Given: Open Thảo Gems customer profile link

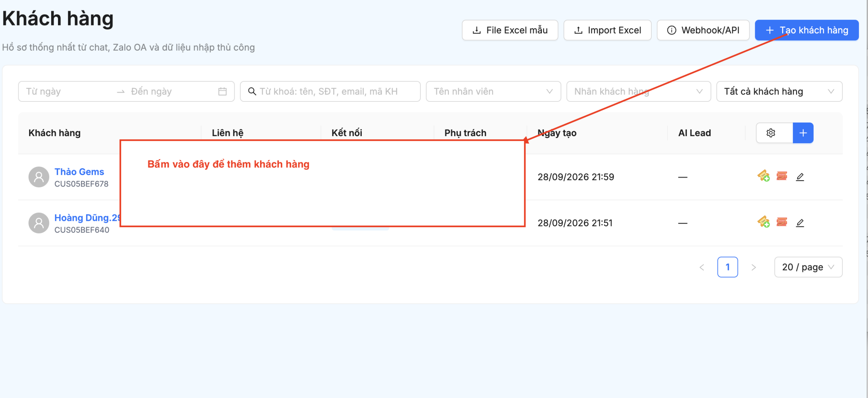Looking at the screenshot, I should click(79, 172).
